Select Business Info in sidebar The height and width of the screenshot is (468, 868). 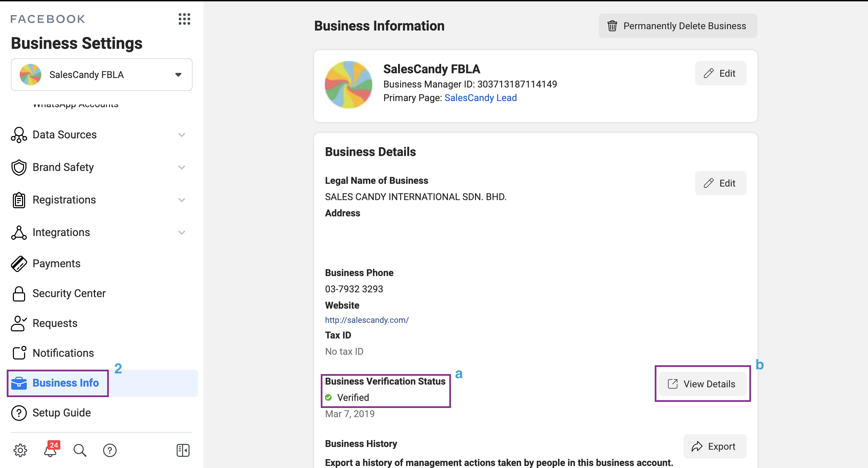65,383
